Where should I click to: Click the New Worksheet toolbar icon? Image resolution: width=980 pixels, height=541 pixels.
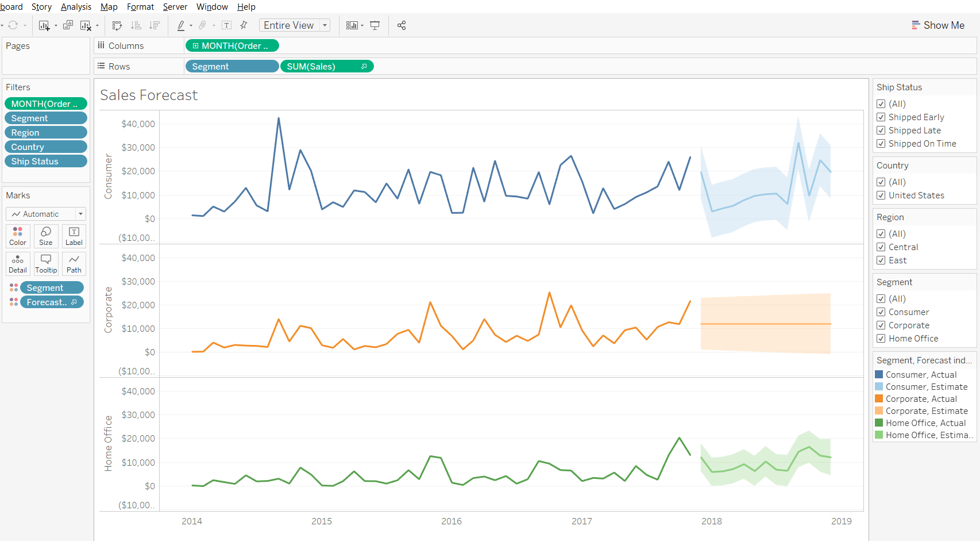[44, 25]
